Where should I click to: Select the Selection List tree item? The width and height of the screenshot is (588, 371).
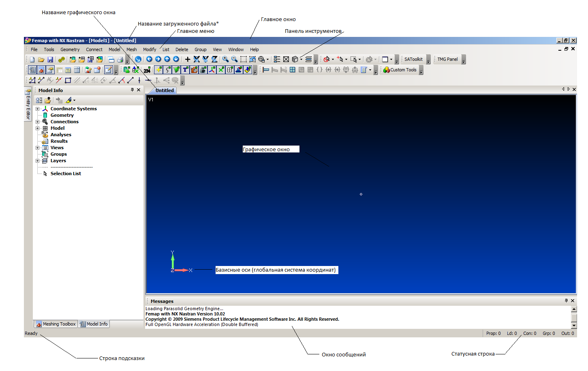(66, 174)
